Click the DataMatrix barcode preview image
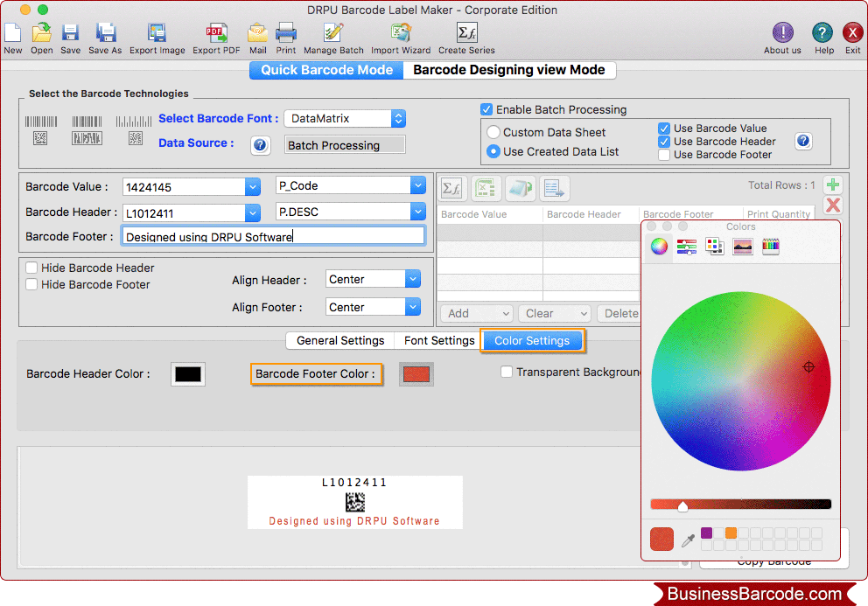Screen dimensions: 868x606 pos(355,502)
